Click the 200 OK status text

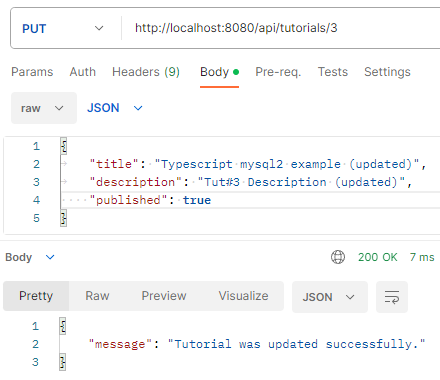coord(378,257)
